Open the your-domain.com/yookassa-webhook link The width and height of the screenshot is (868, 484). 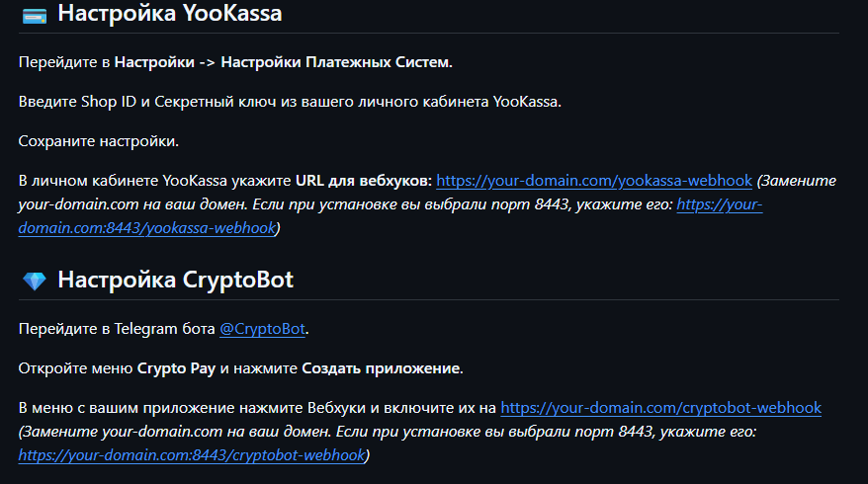click(594, 181)
